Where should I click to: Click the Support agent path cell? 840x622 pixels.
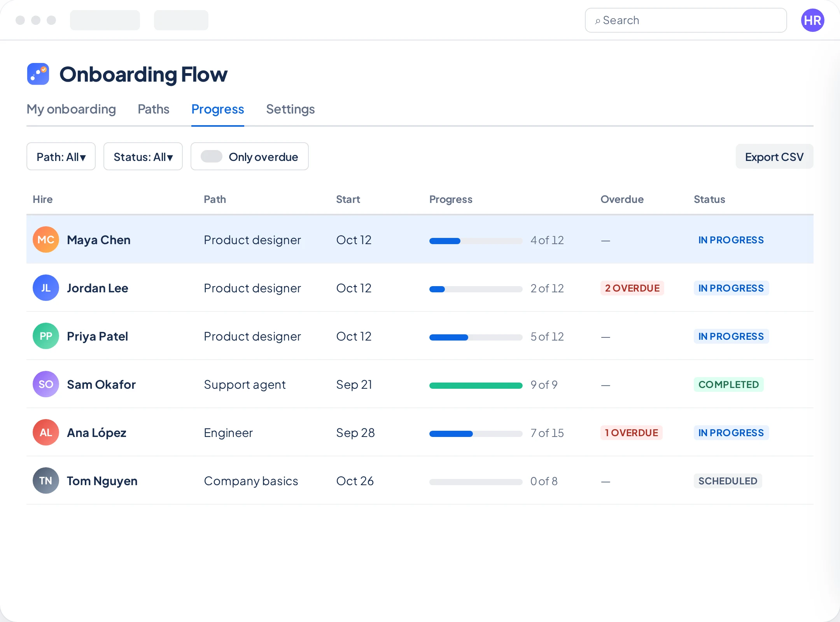245,384
